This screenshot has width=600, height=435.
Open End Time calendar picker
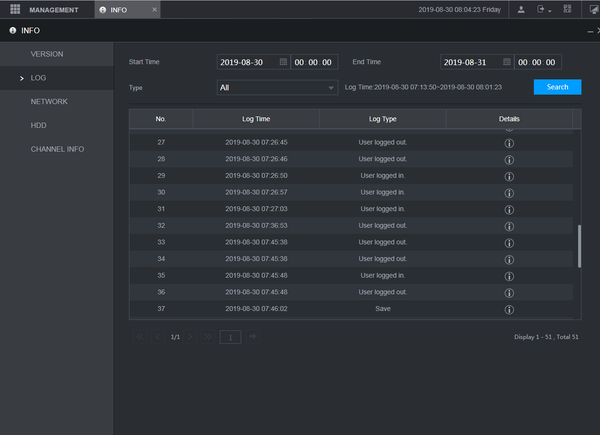click(506, 62)
